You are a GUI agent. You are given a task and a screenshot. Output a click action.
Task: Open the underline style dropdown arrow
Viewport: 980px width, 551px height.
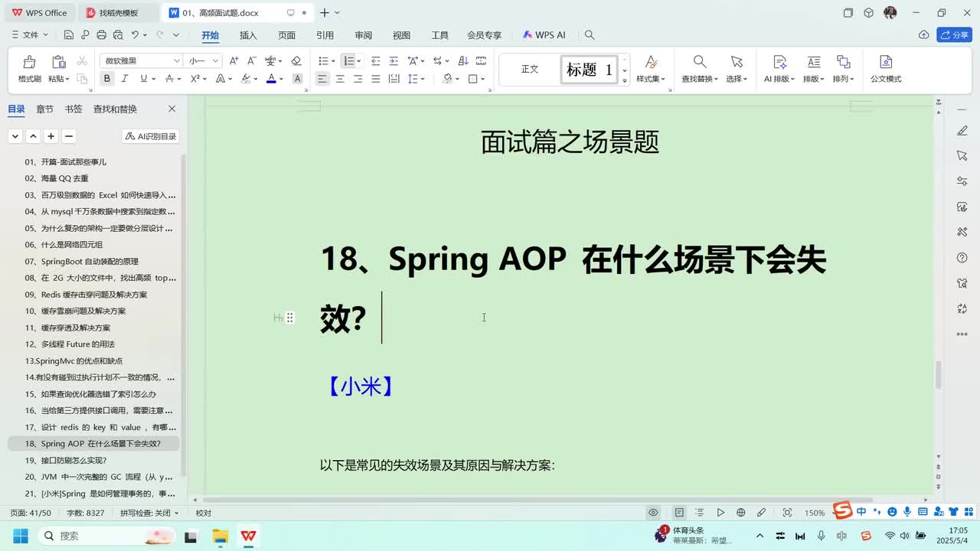click(154, 79)
